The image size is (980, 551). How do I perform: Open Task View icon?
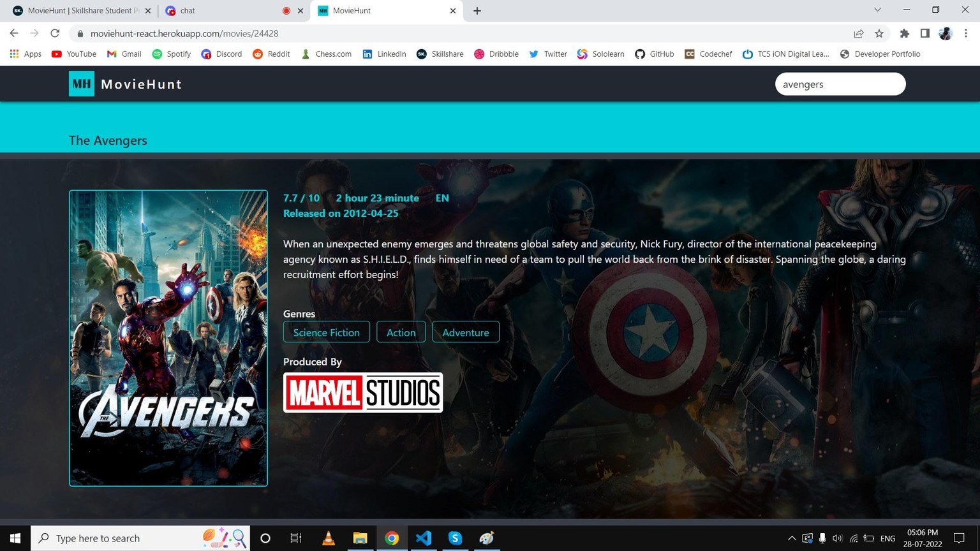point(296,538)
